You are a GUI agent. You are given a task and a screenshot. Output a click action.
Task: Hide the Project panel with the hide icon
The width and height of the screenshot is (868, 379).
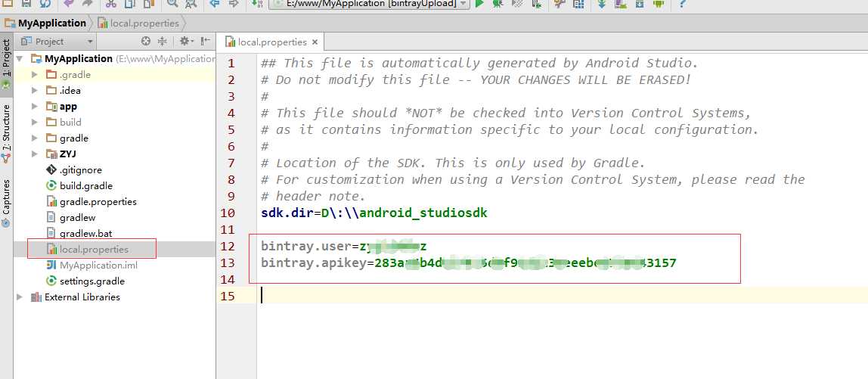click(206, 41)
